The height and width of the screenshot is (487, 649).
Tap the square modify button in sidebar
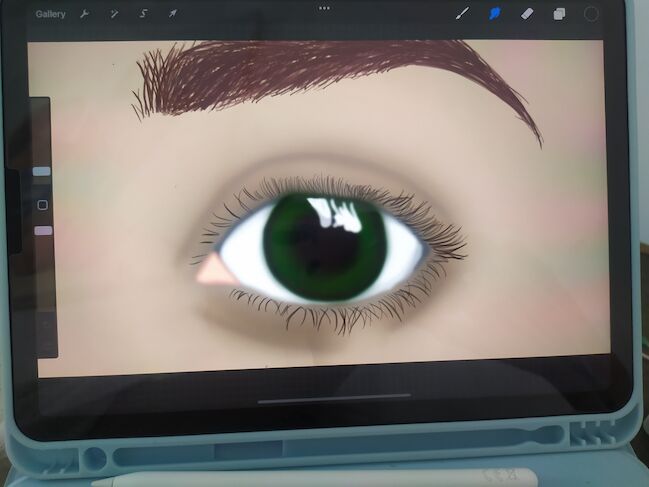click(x=43, y=205)
